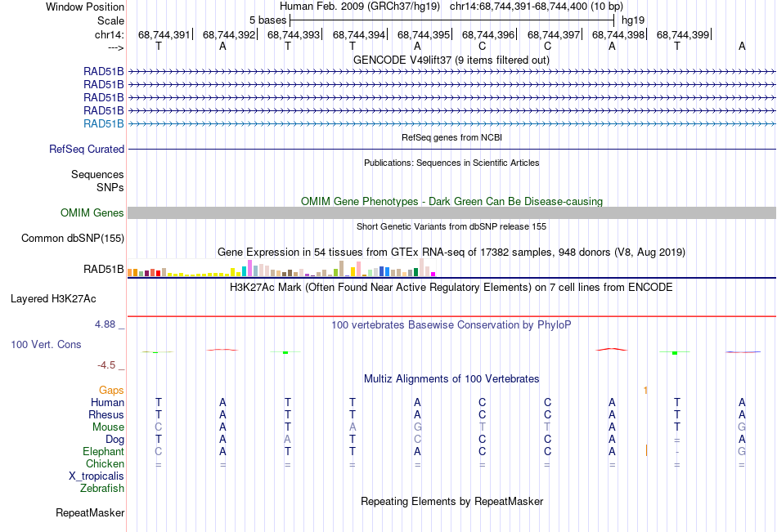Click the last magenta bar in GTEx chart
This screenshot has height=532, width=777.
(433, 274)
